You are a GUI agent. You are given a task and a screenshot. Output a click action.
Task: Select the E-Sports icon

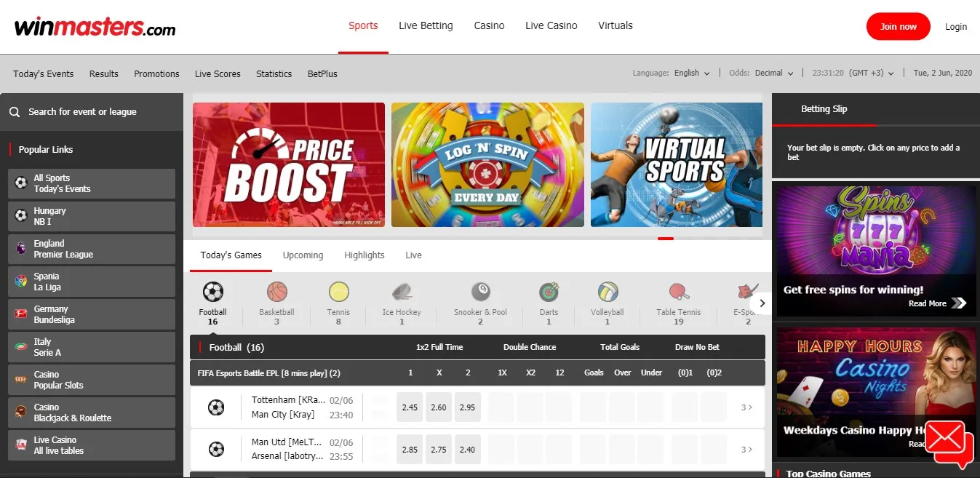click(747, 292)
